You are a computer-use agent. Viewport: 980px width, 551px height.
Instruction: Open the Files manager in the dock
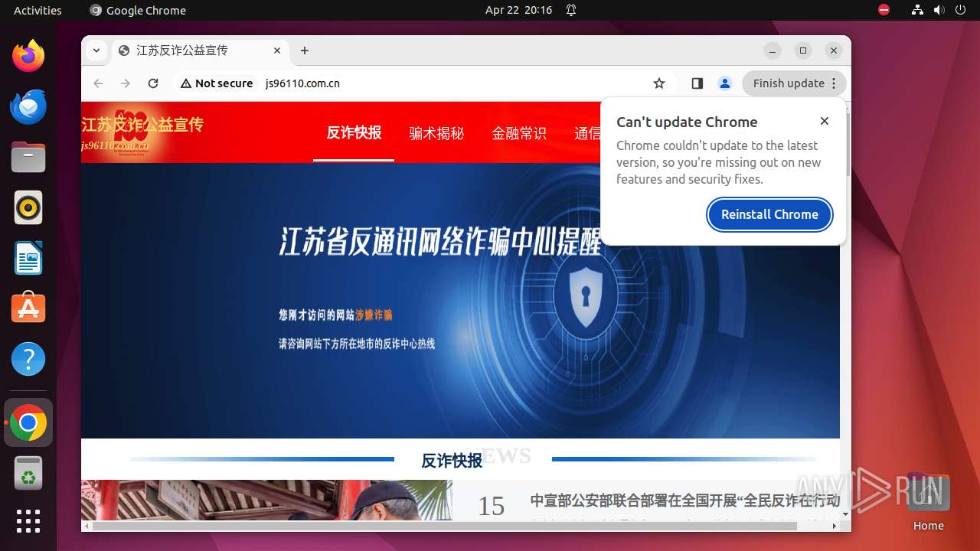[x=28, y=157]
